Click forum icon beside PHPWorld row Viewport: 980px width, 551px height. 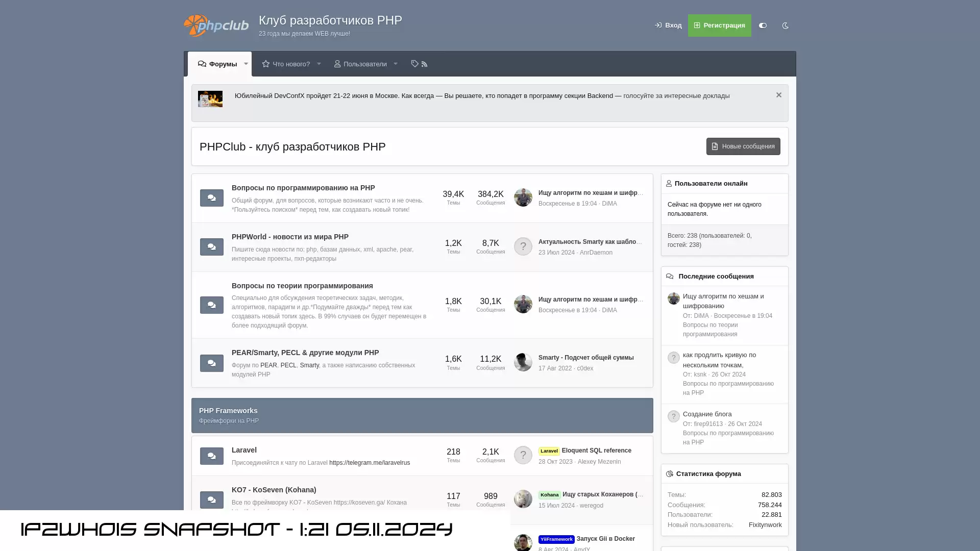click(x=212, y=247)
